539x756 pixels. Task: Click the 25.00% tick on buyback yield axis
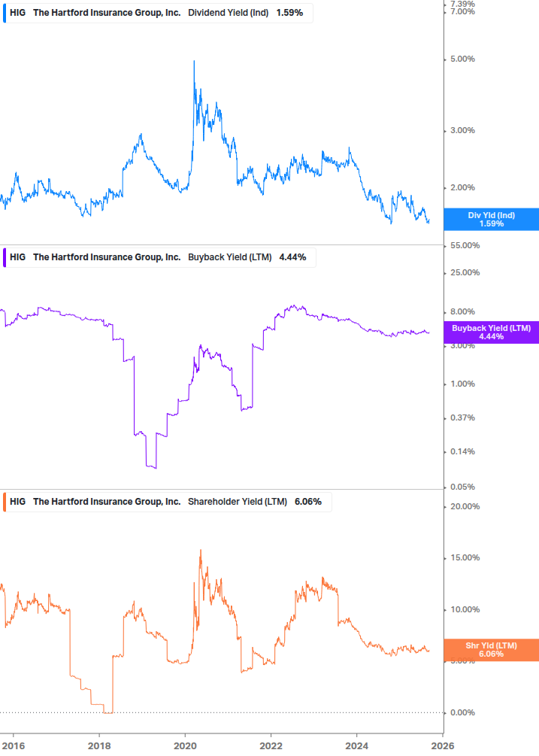(x=465, y=272)
